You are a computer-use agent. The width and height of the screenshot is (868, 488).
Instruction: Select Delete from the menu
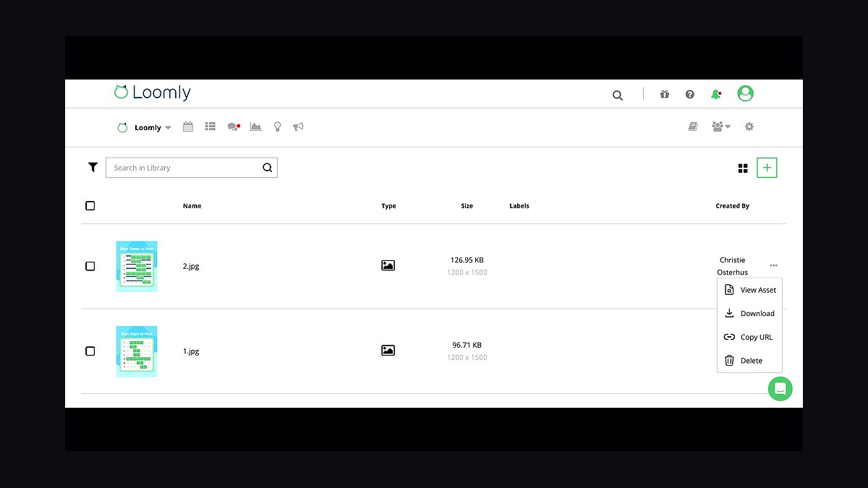(x=750, y=360)
